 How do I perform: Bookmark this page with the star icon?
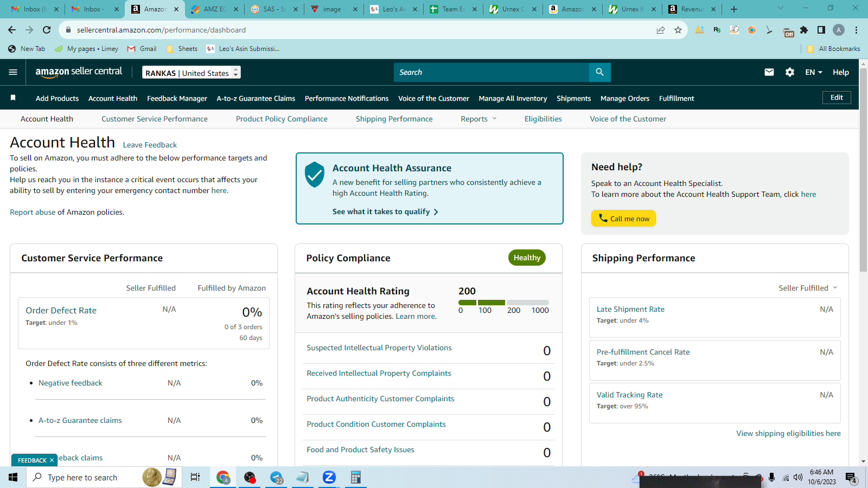(x=678, y=30)
